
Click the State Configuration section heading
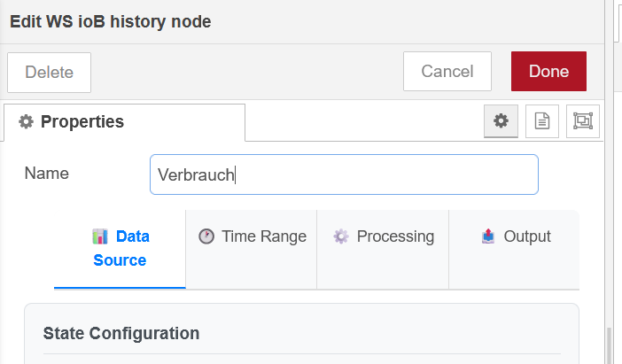coord(121,334)
